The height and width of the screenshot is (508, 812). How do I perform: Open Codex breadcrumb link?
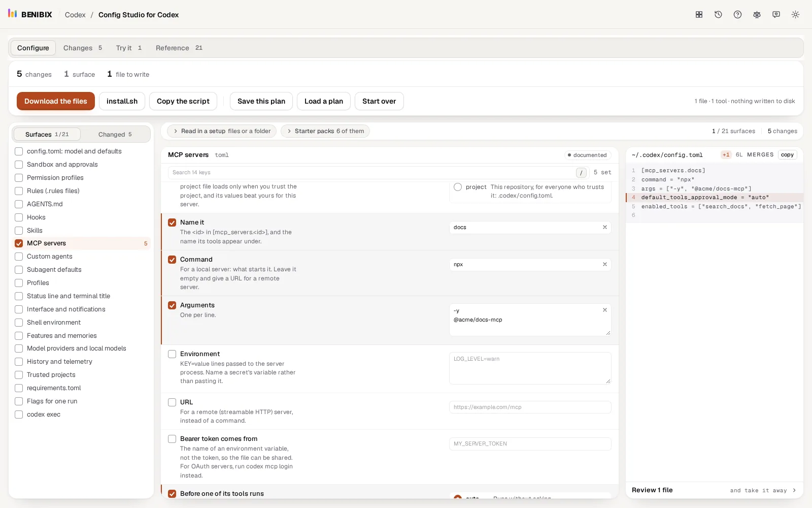click(x=75, y=15)
